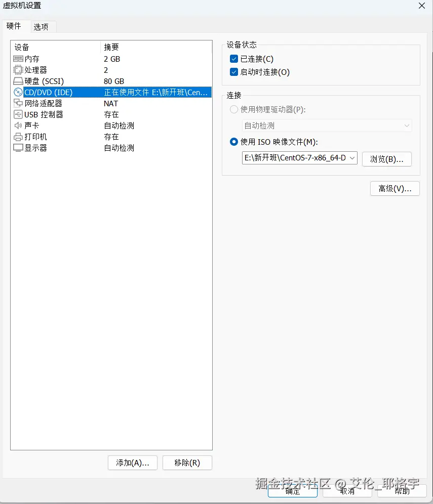
Task: Click the 处理器 (processor) device icon
Action: coord(18,70)
